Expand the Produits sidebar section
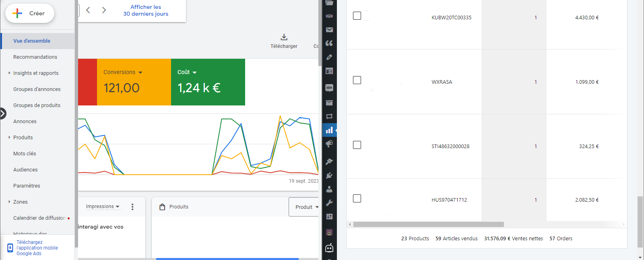Screen dimensions: 644x260 (x=9, y=137)
